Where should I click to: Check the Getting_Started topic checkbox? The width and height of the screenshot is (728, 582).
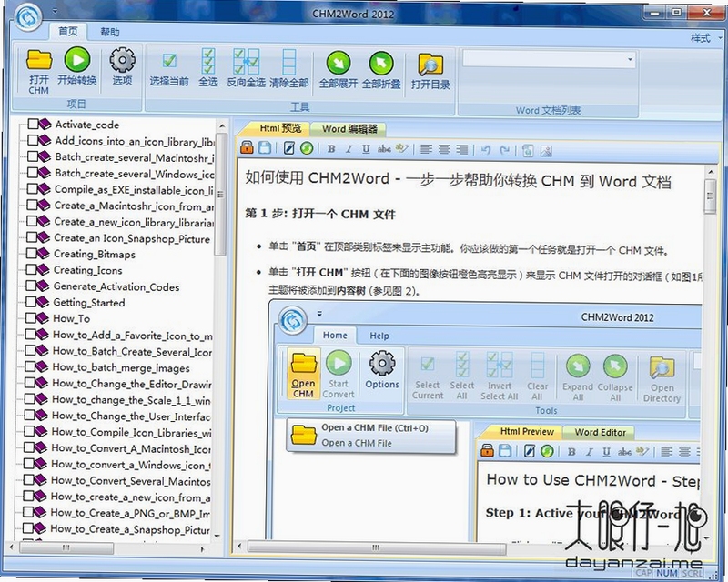pyautogui.click(x=31, y=302)
